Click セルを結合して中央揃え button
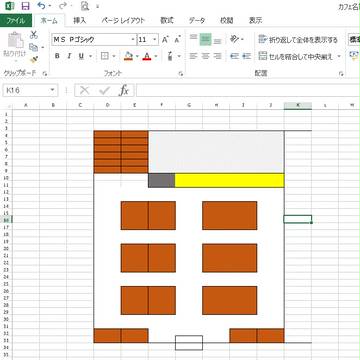This screenshot has width=360, height=360. click(296, 57)
